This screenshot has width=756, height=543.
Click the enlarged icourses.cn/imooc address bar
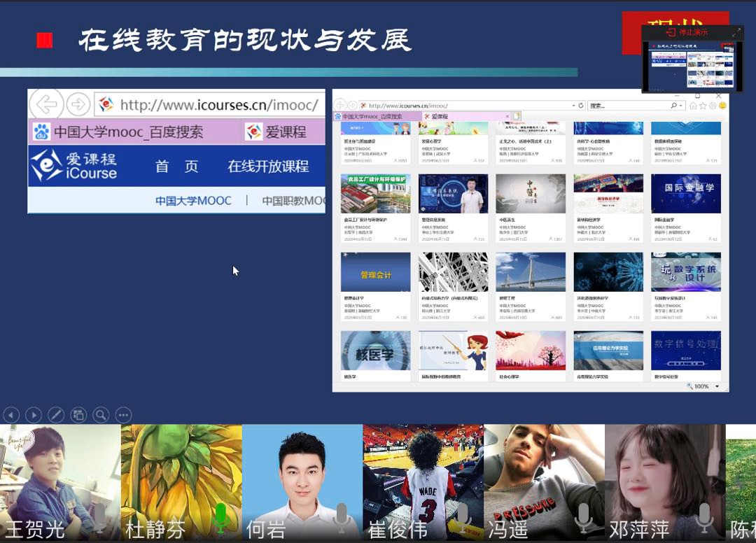click(210, 104)
